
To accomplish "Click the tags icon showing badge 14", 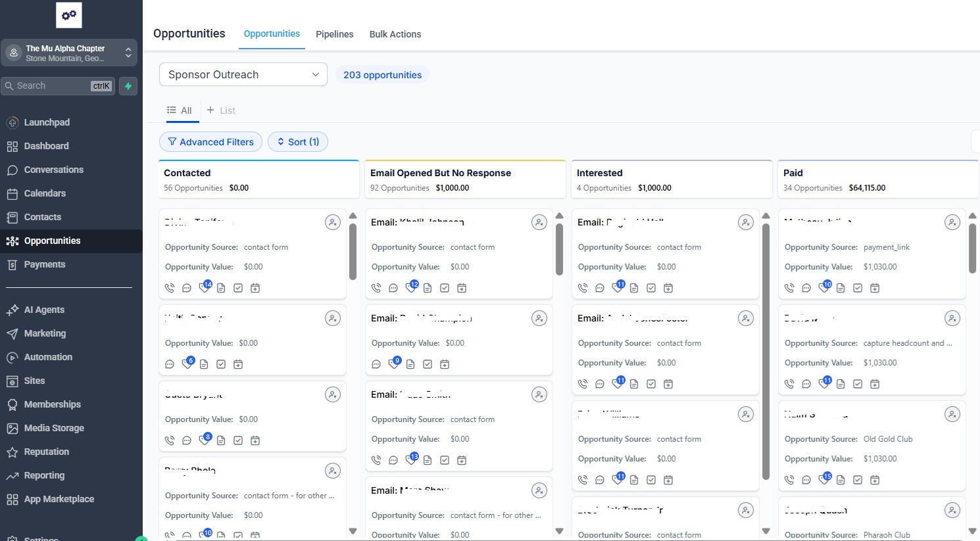I will [x=205, y=287].
